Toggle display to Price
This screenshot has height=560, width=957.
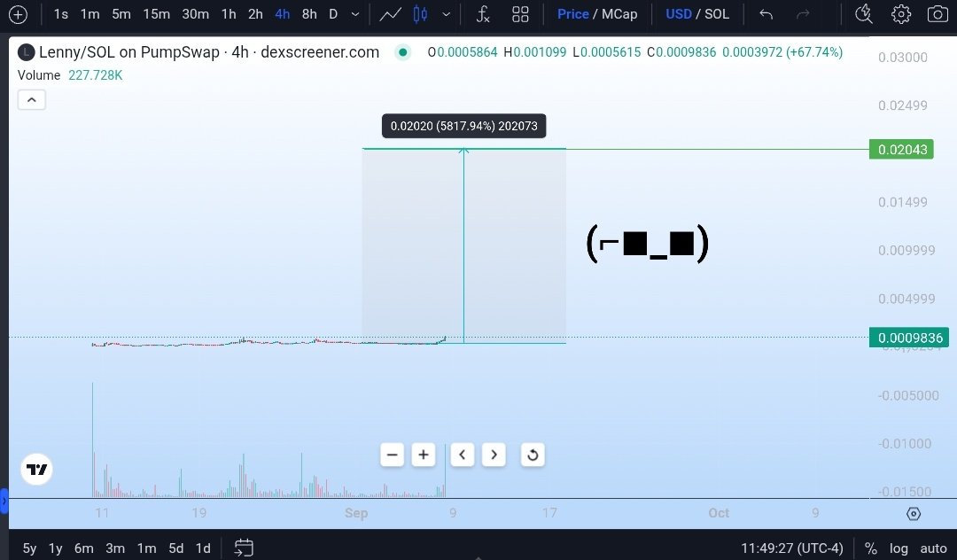click(572, 14)
